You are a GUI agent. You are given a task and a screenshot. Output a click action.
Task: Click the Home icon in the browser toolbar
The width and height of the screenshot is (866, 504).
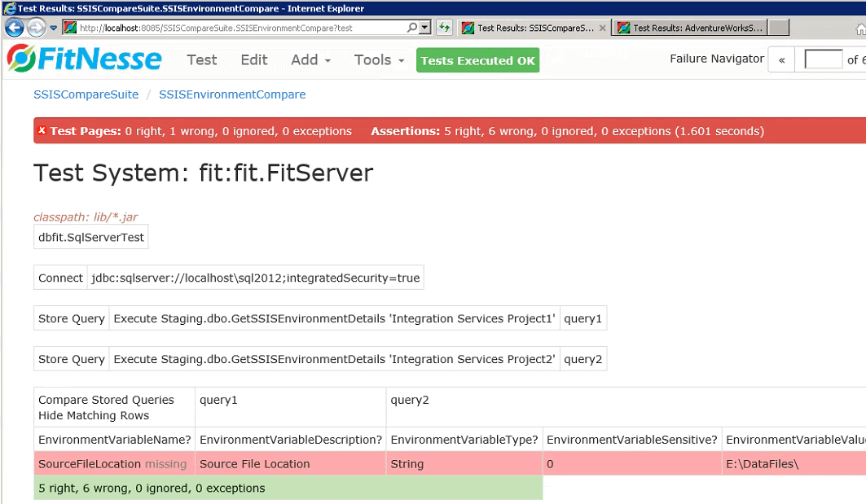coord(859,29)
